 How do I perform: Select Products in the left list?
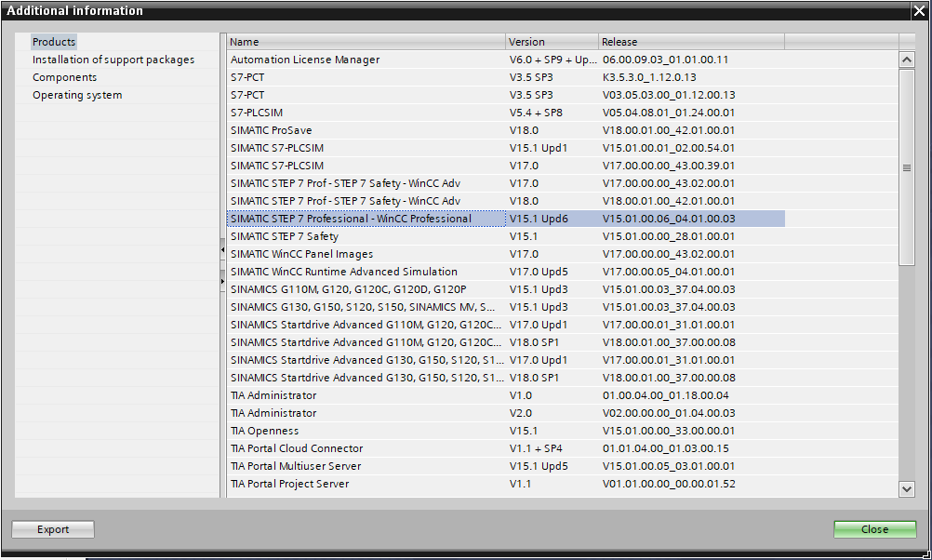[54, 42]
